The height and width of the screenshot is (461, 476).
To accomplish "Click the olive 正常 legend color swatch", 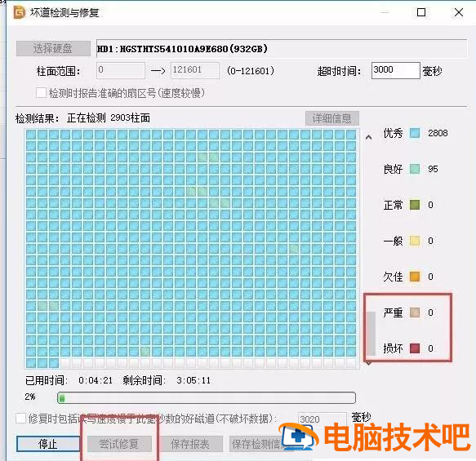I will (415, 205).
